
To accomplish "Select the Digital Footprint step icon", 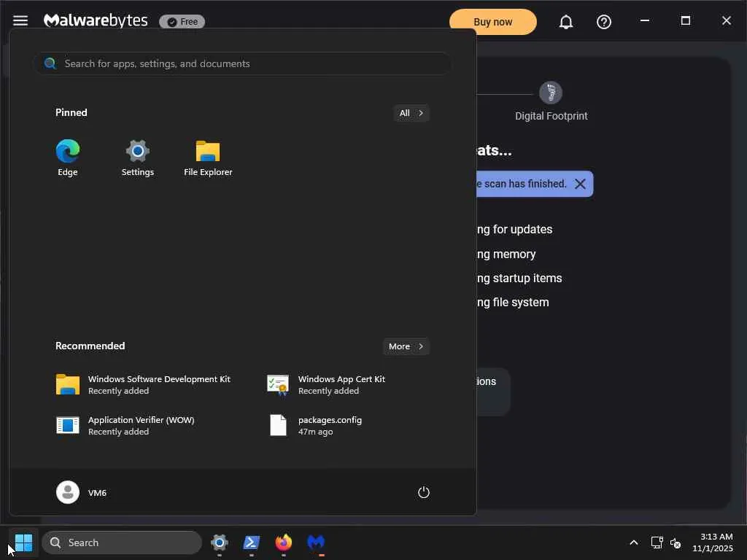I will (x=550, y=93).
